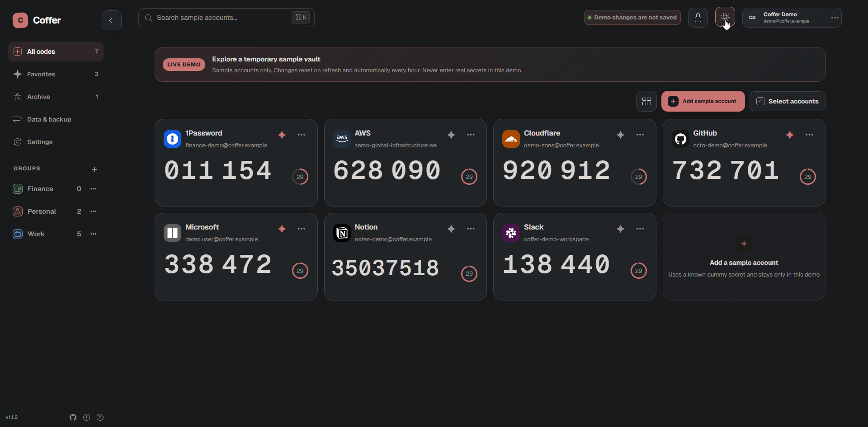Copy the Cloudflare code 920 912
Image resolution: width=868 pixels, height=427 pixels.
[x=557, y=171]
